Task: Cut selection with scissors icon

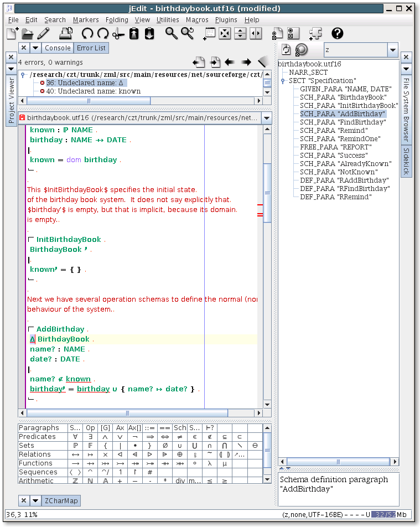Action: (x=118, y=33)
